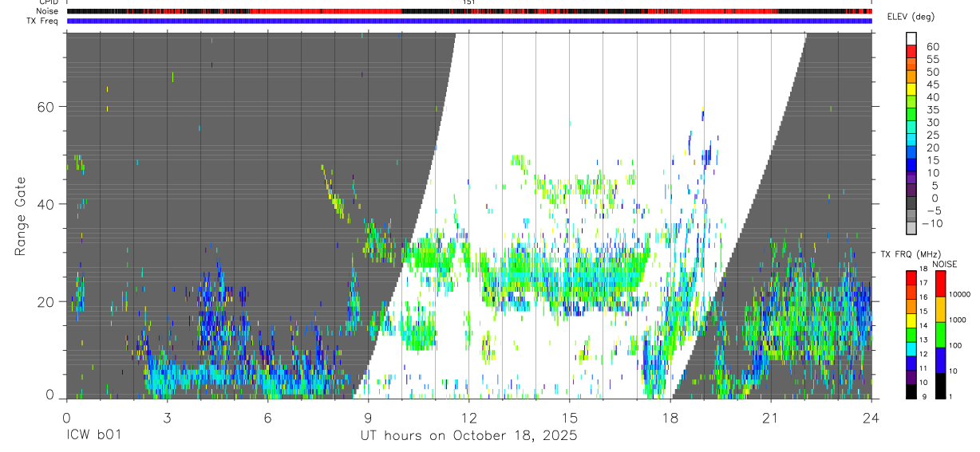Click x-axis hour label "9"
This screenshot has width=980, height=452.
coord(368,418)
